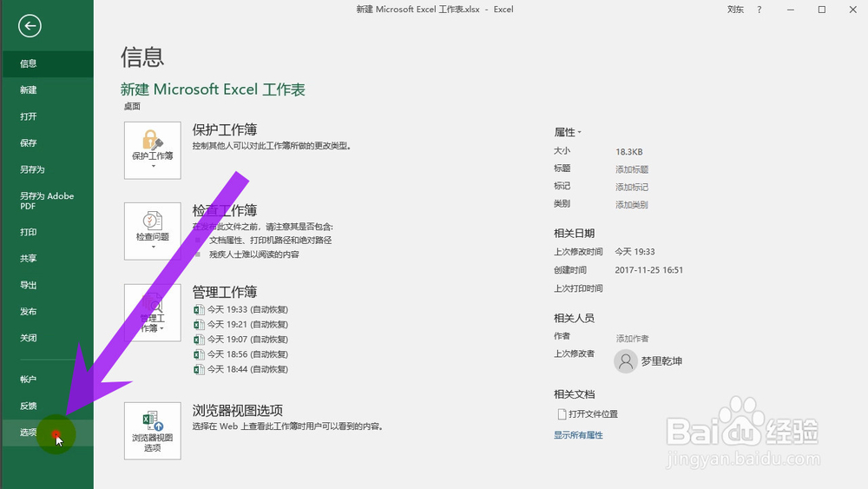The image size is (868, 489).
Task: Click the 添加标记 field
Action: coord(632,188)
